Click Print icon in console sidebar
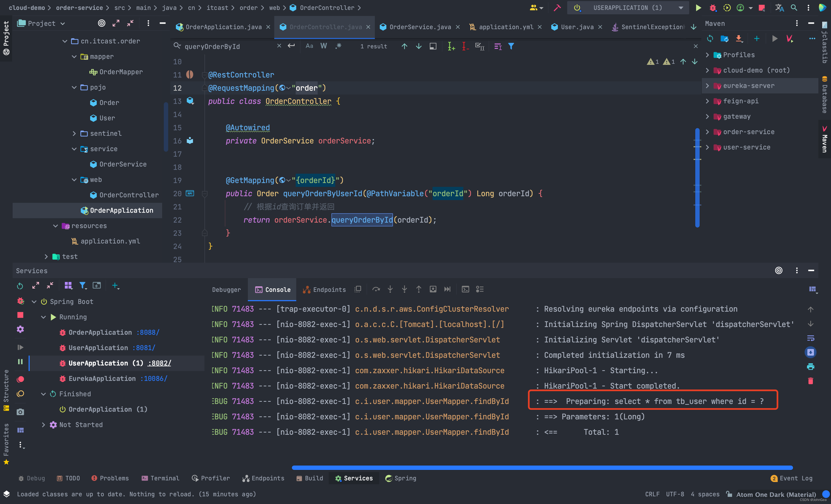Image resolution: width=831 pixels, height=504 pixels. [x=811, y=367]
